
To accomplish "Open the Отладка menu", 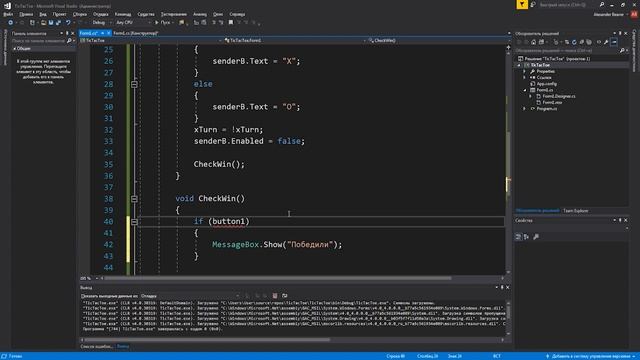I will 100,14.
